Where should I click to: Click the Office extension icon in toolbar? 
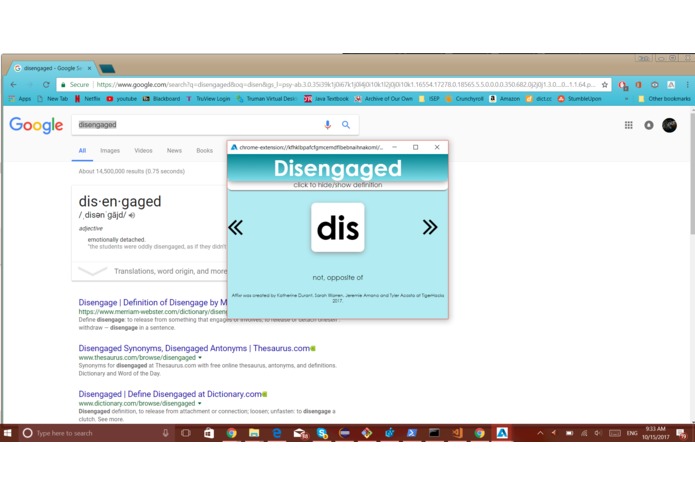639,85
